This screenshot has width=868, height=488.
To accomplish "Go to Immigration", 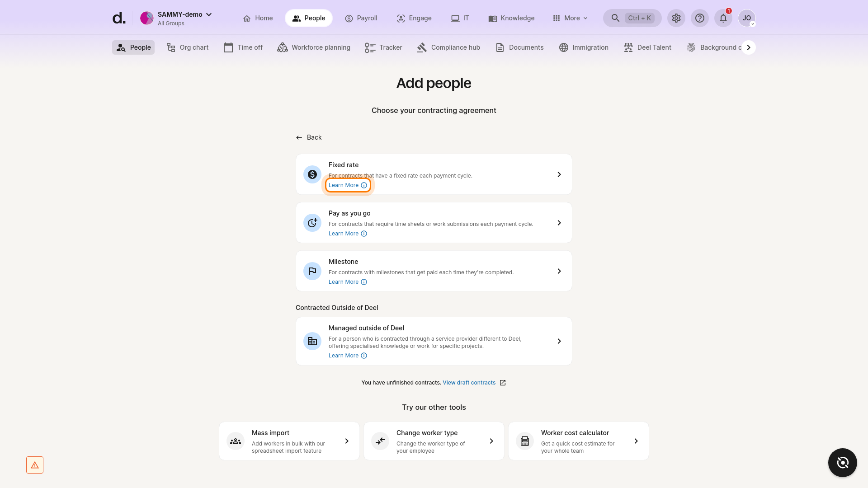I will tap(584, 47).
